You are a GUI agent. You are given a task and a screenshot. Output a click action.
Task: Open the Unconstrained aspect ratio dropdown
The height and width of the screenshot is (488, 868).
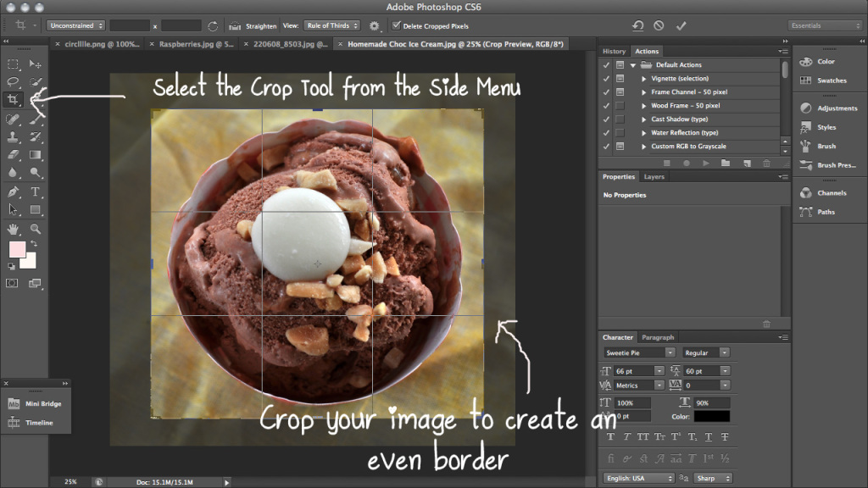(x=75, y=26)
